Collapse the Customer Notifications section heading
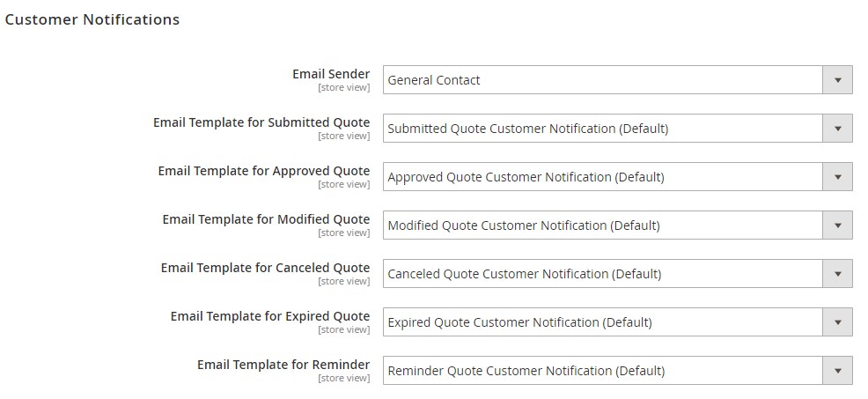Image resolution: width=868 pixels, height=399 pixels. (92, 19)
